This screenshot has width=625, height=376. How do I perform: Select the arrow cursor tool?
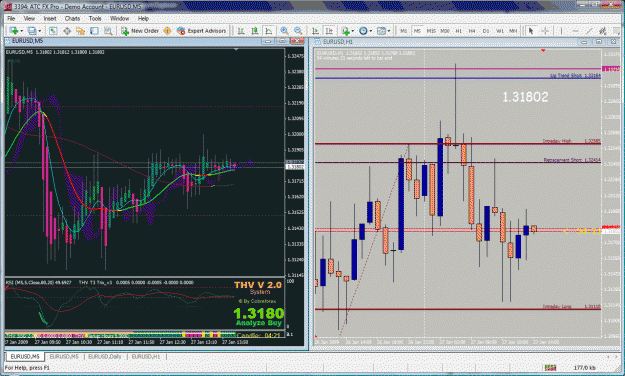click(531, 31)
